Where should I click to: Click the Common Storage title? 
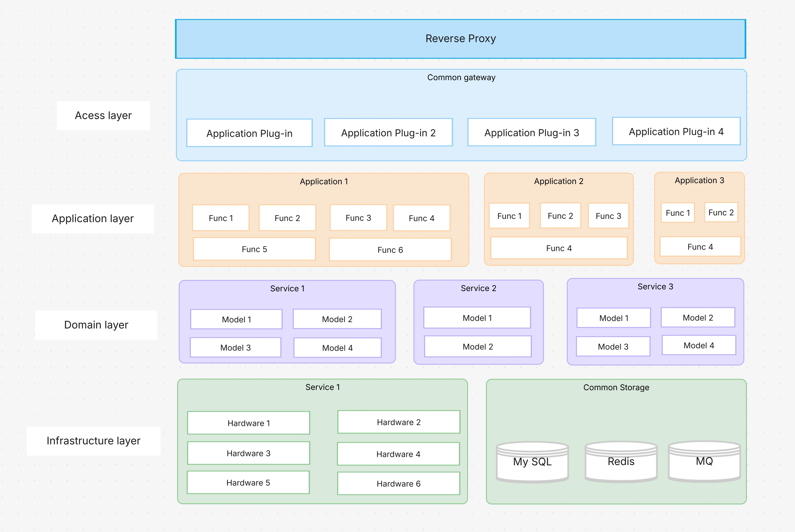[616, 387]
